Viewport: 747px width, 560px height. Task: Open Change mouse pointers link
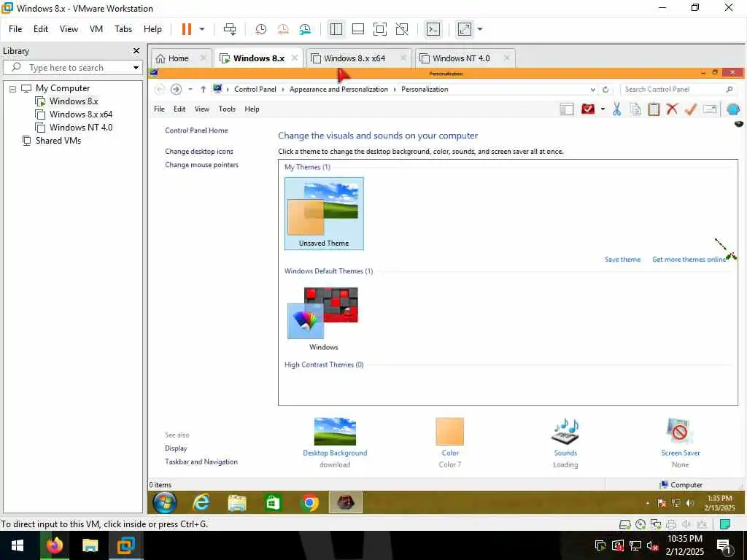coord(201,165)
